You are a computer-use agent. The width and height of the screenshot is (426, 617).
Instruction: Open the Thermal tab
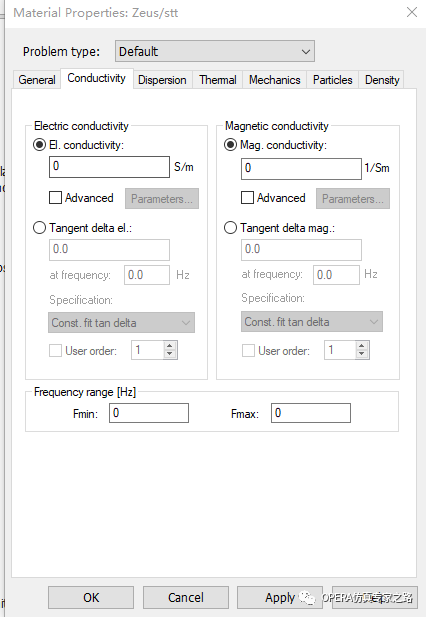coord(218,80)
